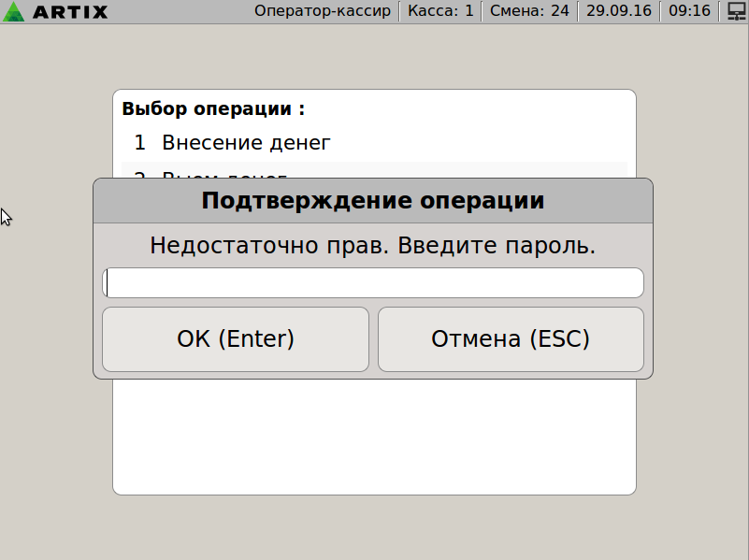Click the Выбор операции list heading
Image resolution: width=749 pixels, height=560 pixels.
click(213, 108)
